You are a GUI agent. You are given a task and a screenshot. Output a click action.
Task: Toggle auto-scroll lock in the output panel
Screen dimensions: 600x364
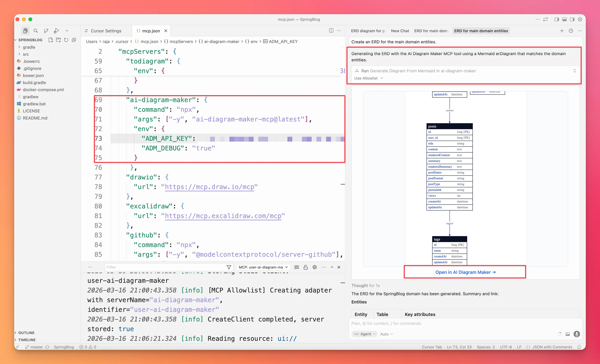point(306,267)
